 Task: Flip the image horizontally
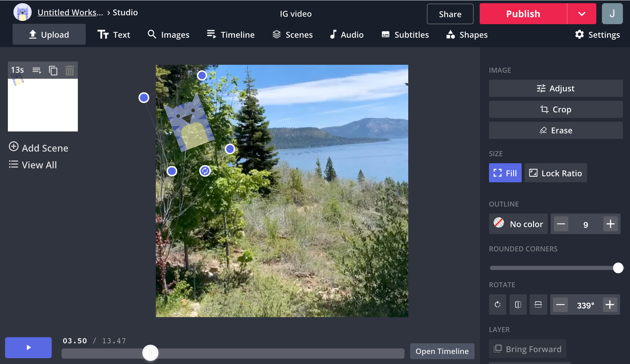pyautogui.click(x=518, y=304)
